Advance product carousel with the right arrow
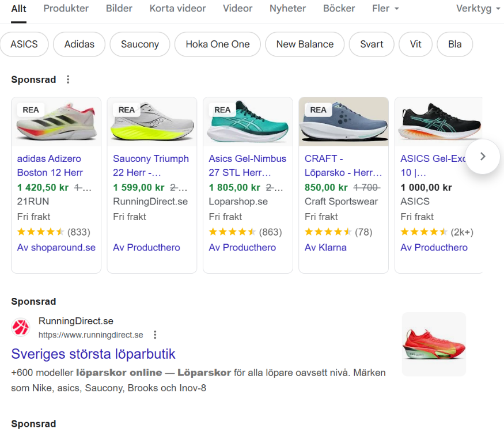The image size is (504, 432). click(482, 157)
